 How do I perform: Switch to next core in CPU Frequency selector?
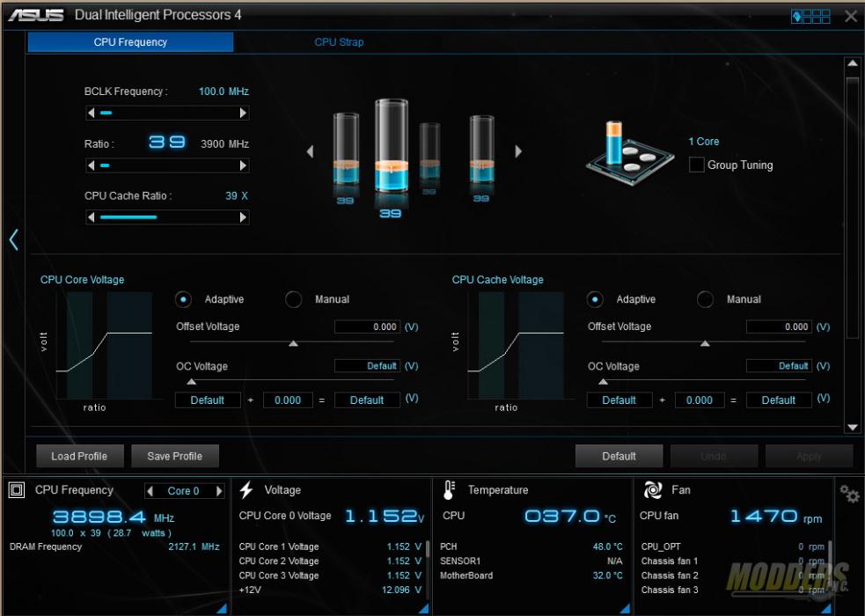[x=220, y=491]
